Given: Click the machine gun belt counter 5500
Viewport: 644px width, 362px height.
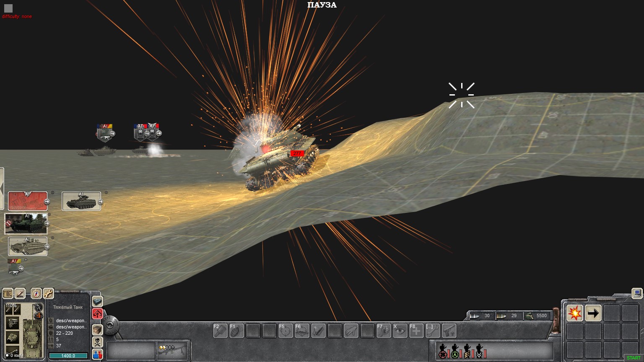Looking at the screenshot, I should click(x=537, y=316).
